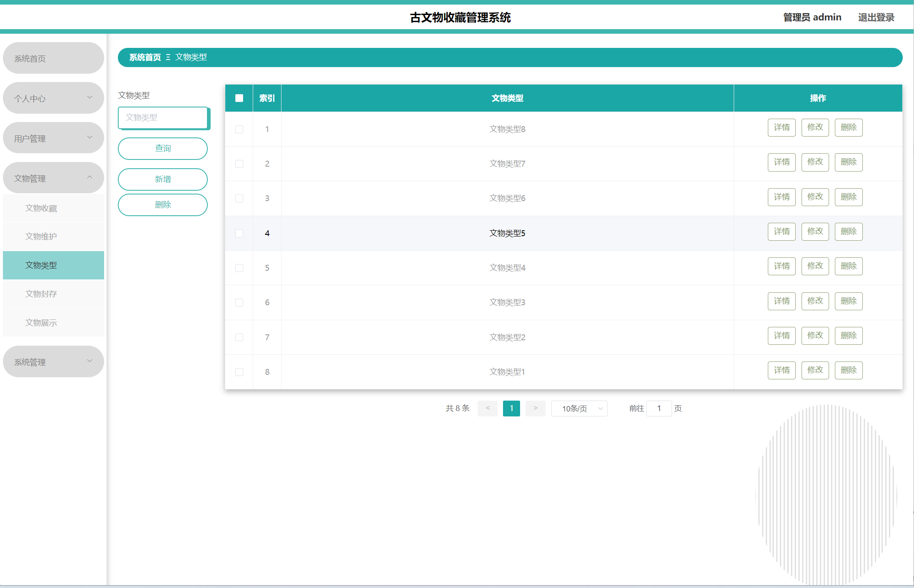This screenshot has height=588, width=914.
Task: Expand the 系统管理 sidebar menu
Action: click(53, 361)
